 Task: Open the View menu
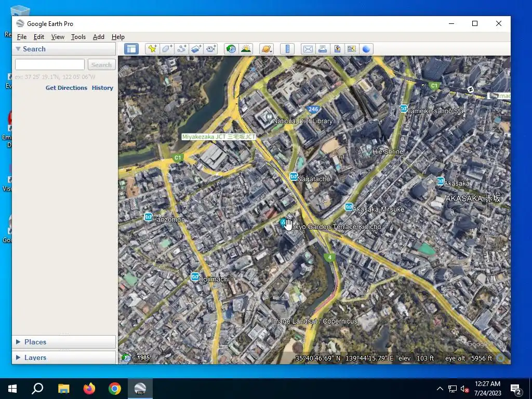pos(58,37)
